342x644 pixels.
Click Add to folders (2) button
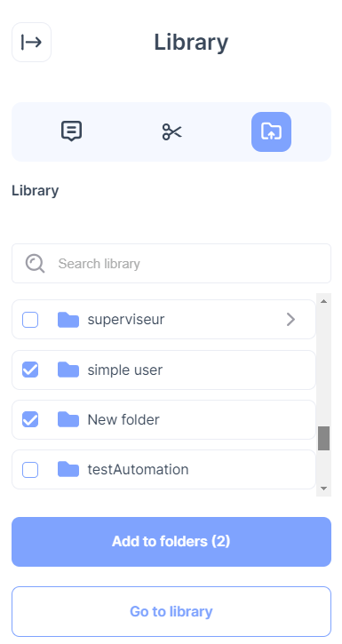point(171,542)
